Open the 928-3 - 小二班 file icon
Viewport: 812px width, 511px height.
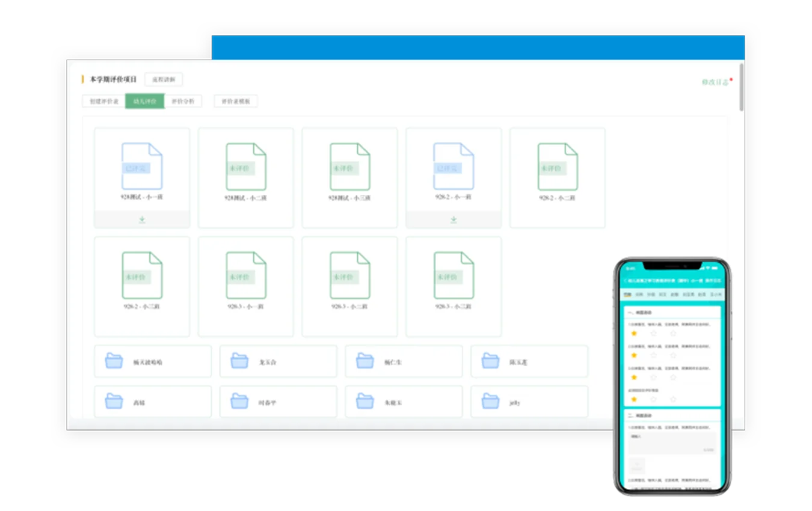[x=350, y=275]
